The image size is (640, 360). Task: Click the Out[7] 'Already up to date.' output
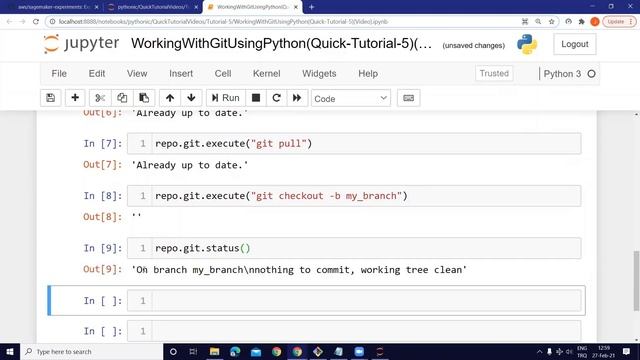click(189, 165)
